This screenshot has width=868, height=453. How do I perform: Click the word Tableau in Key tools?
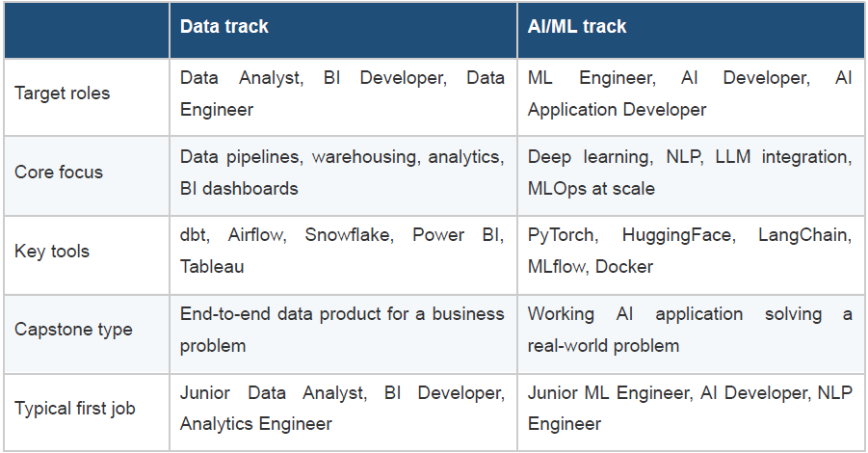click(x=212, y=267)
